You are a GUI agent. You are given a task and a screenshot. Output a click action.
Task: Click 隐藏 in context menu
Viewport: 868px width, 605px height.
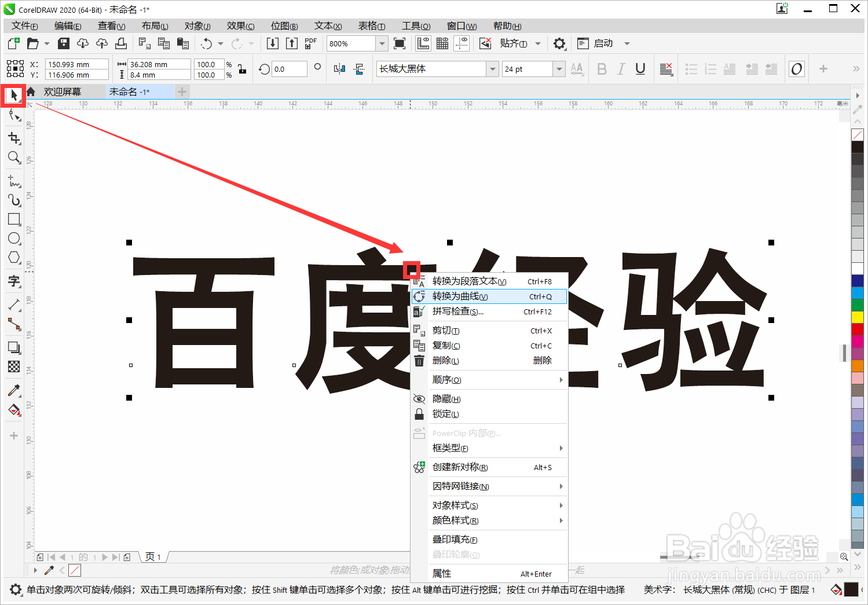489,399
